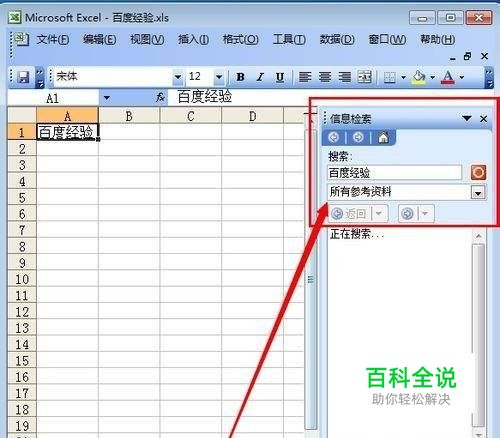The height and width of the screenshot is (438, 500).
Task: Open the 窗口(W) menu
Action: tap(387, 40)
